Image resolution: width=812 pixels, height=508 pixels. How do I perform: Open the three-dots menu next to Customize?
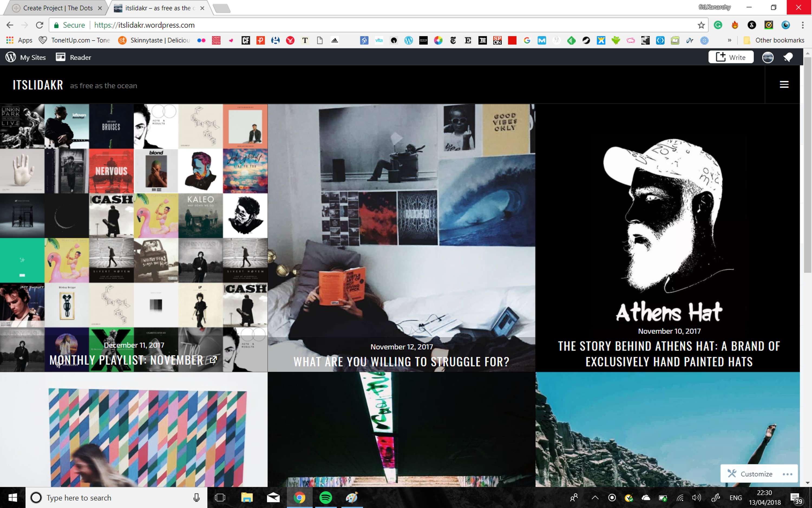787,474
